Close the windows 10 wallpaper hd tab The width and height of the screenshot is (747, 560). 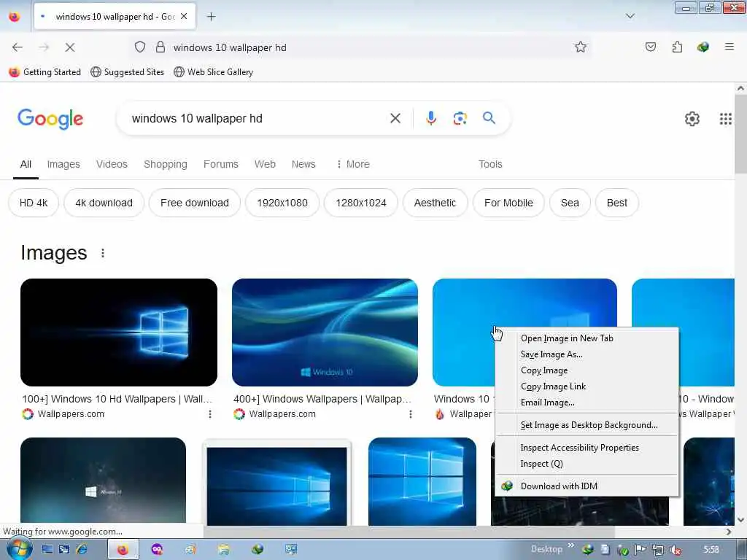coord(184,16)
